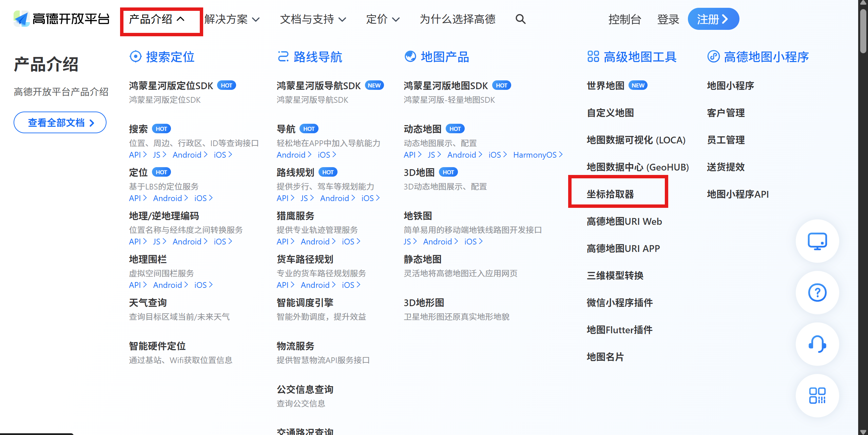Click the 高级地图工具 grid icon
The image size is (868, 435).
593,57
